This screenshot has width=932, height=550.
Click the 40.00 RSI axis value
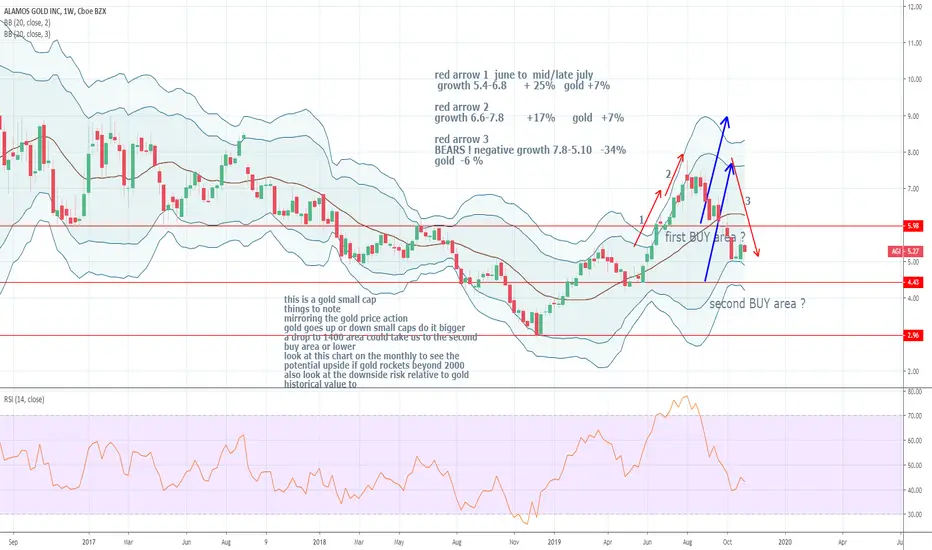coord(914,490)
